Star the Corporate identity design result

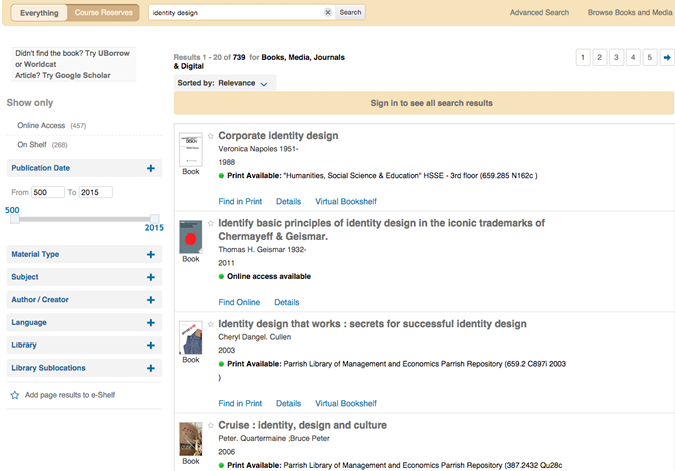[x=211, y=136]
